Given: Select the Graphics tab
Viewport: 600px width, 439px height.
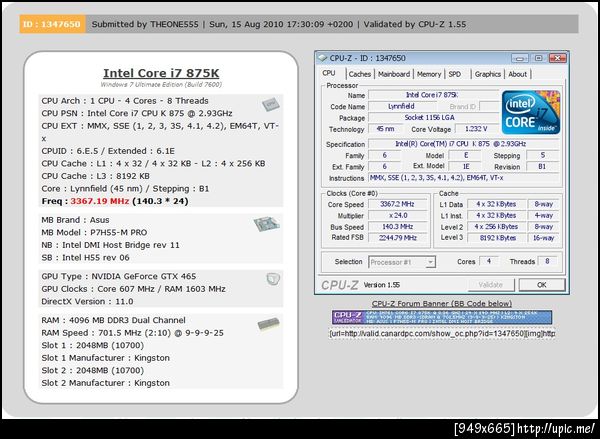Looking at the screenshot, I should tap(488, 74).
